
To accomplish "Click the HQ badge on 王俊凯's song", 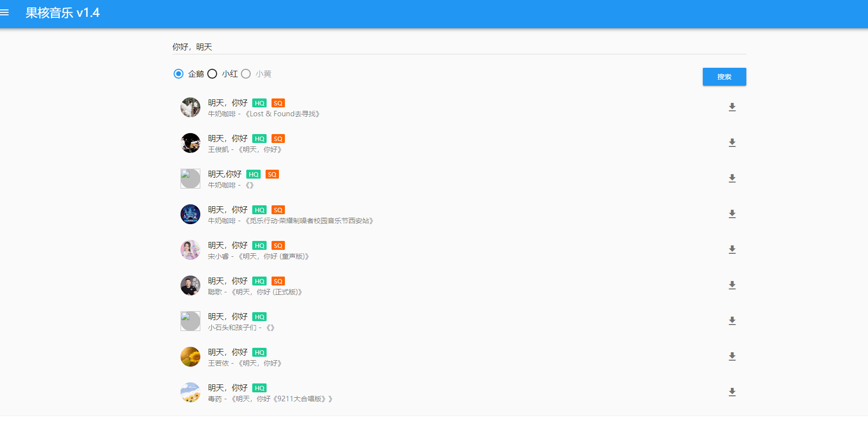I will click(259, 139).
